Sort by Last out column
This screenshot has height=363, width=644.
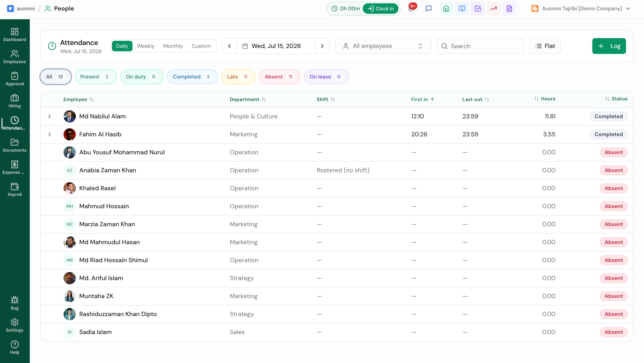[476, 99]
